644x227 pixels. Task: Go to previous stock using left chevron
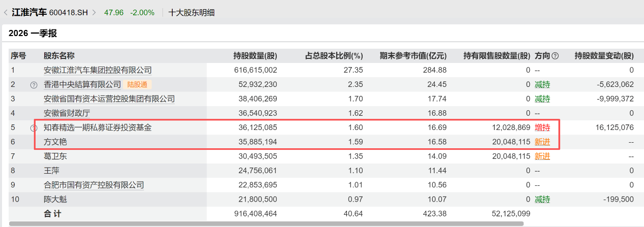point(6,13)
